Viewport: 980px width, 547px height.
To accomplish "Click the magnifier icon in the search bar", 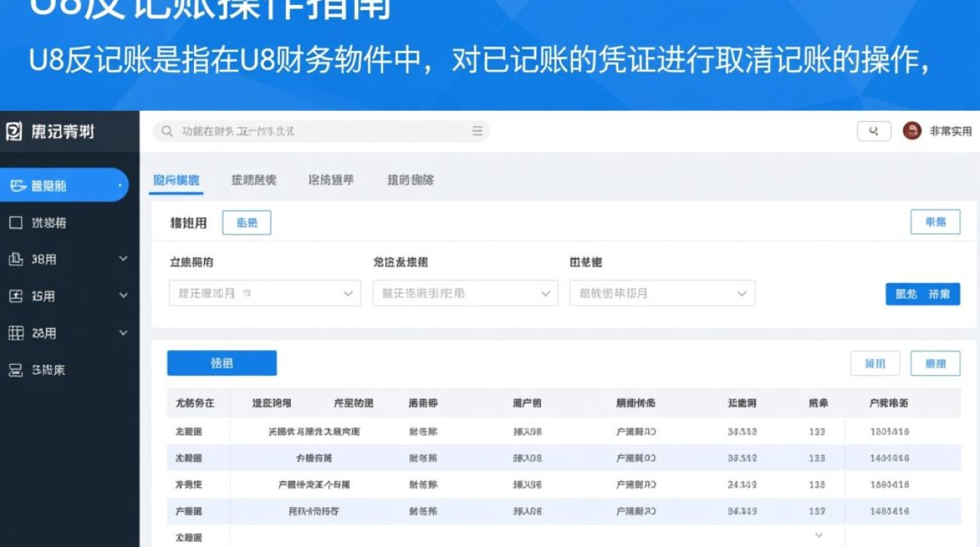I will click(x=167, y=131).
